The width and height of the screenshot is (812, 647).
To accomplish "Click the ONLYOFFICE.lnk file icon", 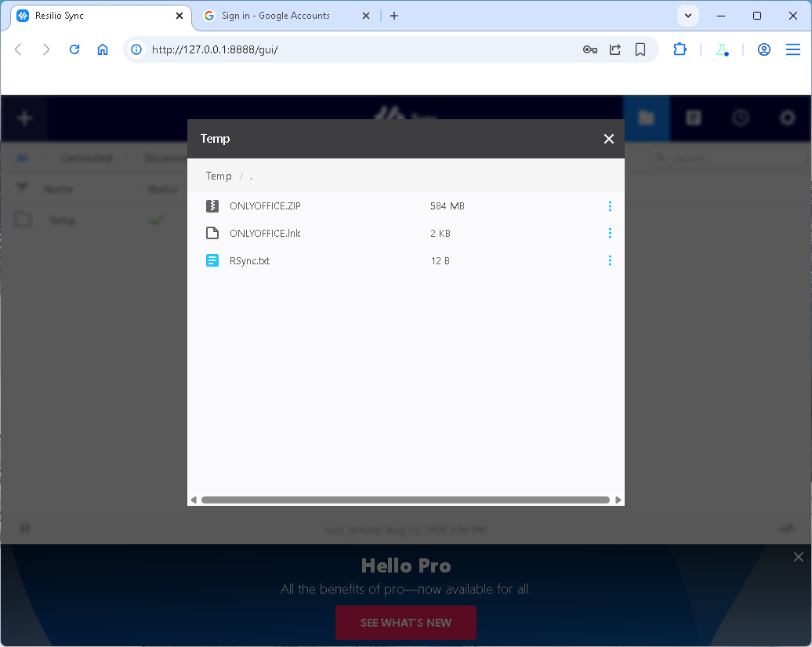I will [212, 233].
